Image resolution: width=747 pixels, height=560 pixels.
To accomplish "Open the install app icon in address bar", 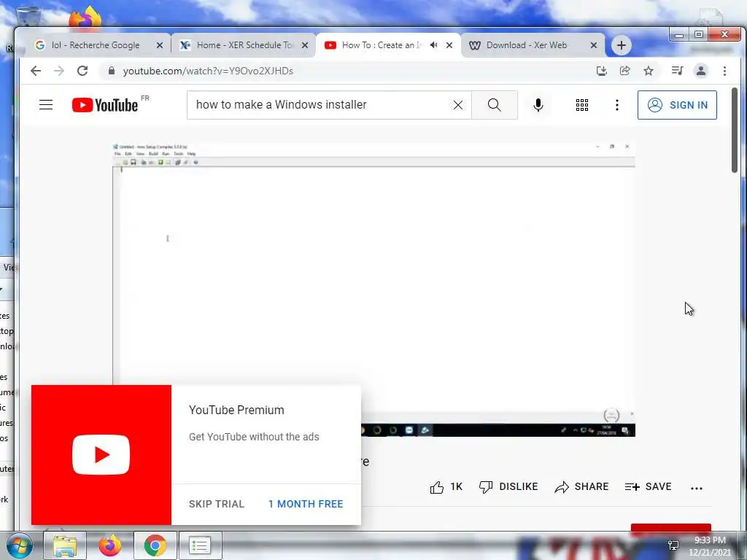I will click(602, 71).
